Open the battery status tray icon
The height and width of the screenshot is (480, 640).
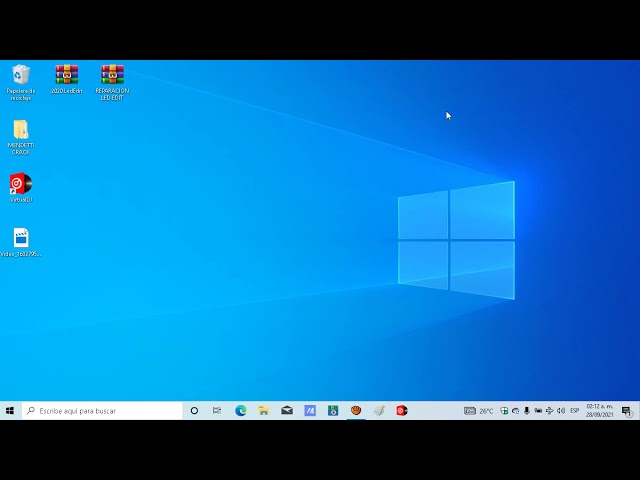point(538,411)
